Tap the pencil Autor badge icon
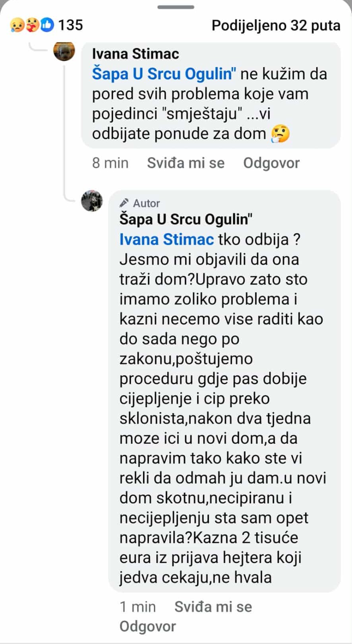Image resolution: width=352 pixels, height=644 pixels. pos(124,203)
